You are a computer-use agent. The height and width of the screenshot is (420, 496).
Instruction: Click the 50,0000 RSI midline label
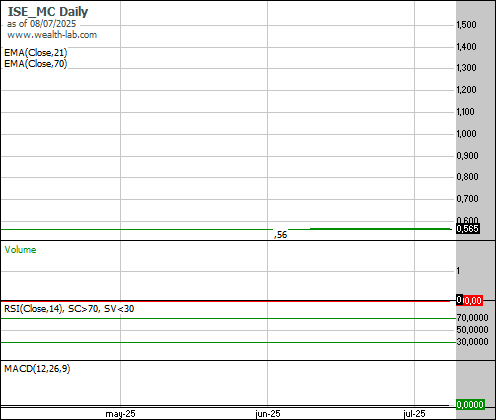coord(472,330)
